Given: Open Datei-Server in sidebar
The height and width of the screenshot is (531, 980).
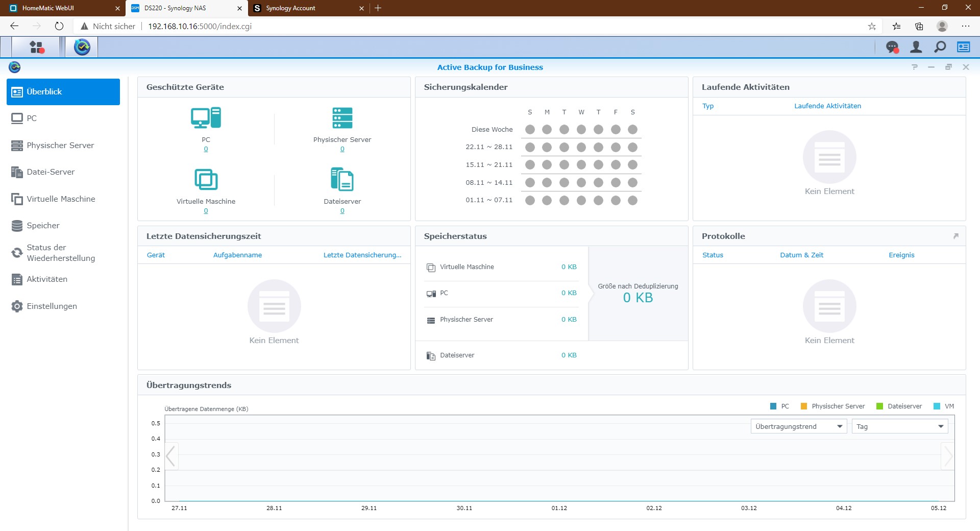Looking at the screenshot, I should pyautogui.click(x=63, y=172).
